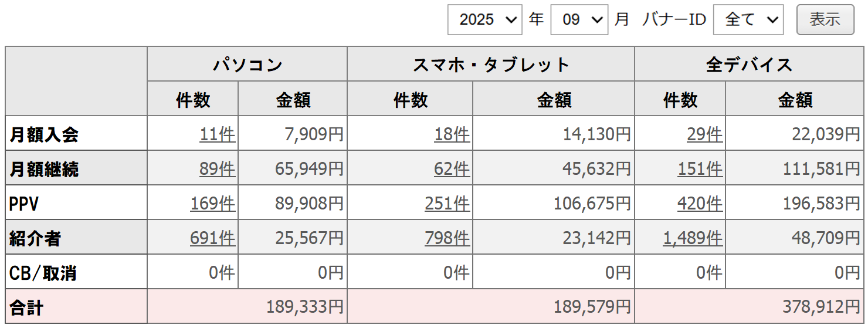
Task: Open the 251件 PPV smartphone link
Action: click(447, 204)
